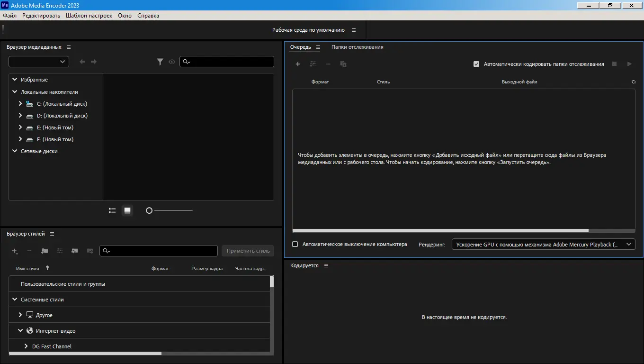The width and height of the screenshot is (644, 364).
Task: Switch to Папки отслеживания tab
Action: point(358,47)
